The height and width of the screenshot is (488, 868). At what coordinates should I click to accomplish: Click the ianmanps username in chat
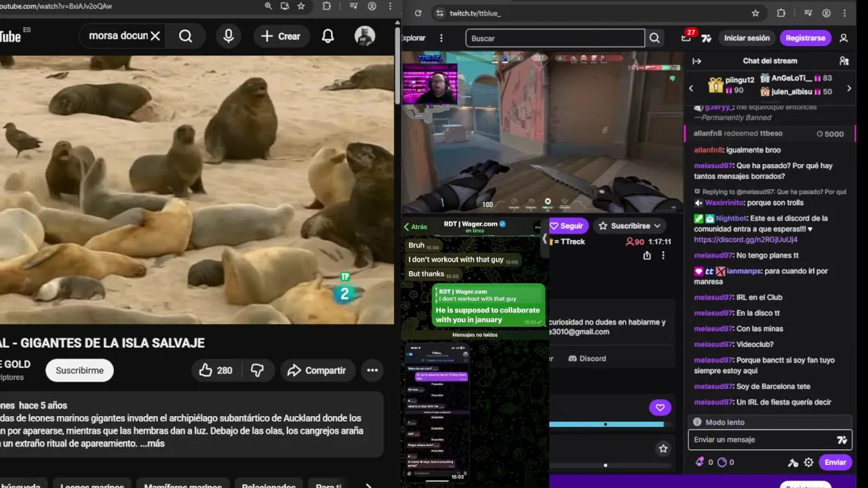(744, 271)
